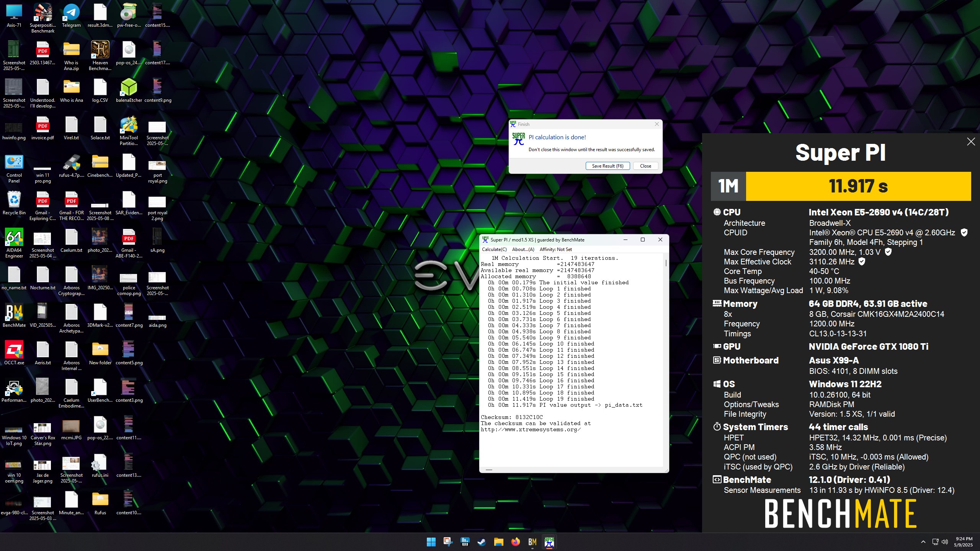Click the Max Core Frequency shield icon
980x551 pixels.
888,252
